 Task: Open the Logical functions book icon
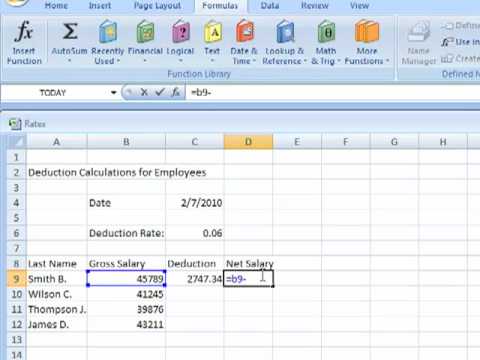click(x=180, y=32)
